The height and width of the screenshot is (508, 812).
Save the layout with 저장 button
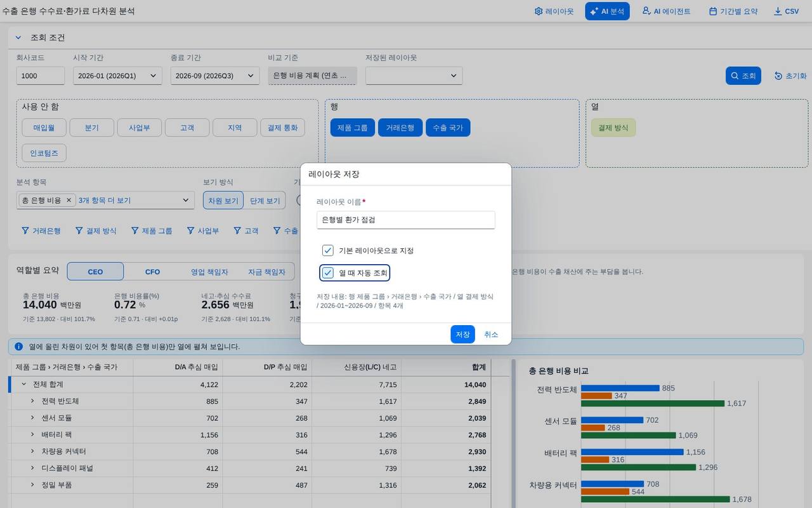[462, 334]
